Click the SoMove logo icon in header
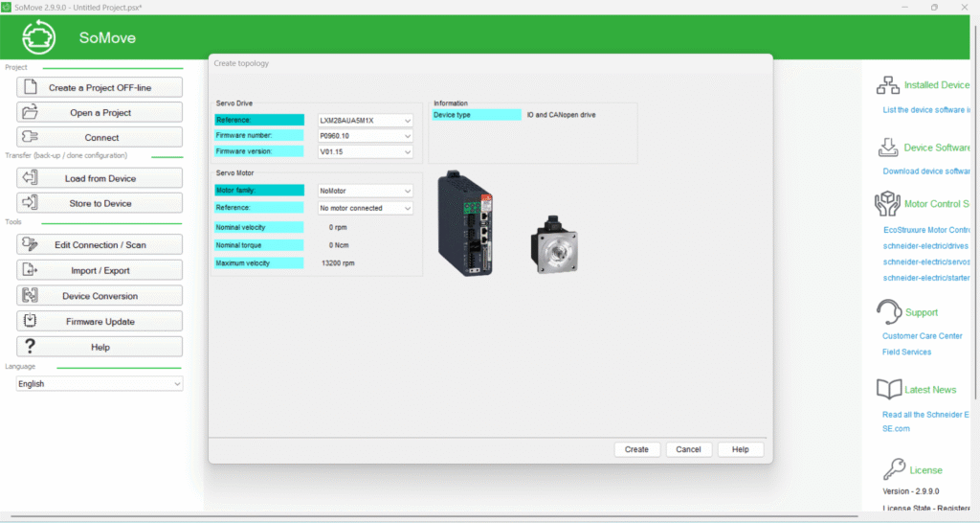The image size is (980, 523). click(38, 37)
